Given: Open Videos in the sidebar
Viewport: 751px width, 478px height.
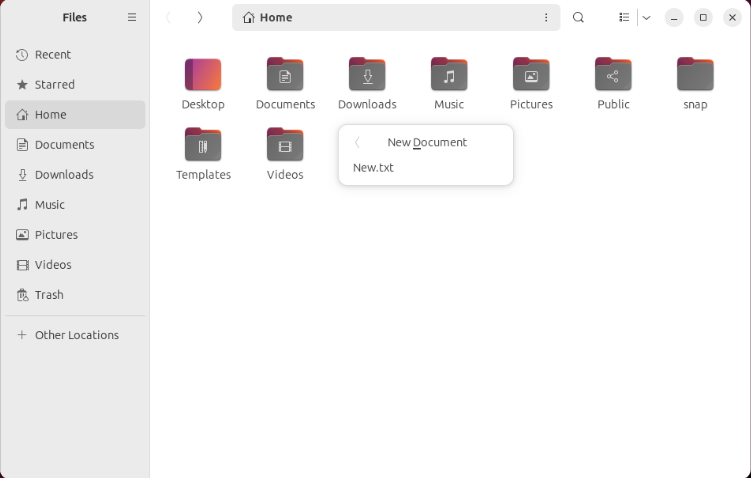Looking at the screenshot, I should click(x=75, y=265).
